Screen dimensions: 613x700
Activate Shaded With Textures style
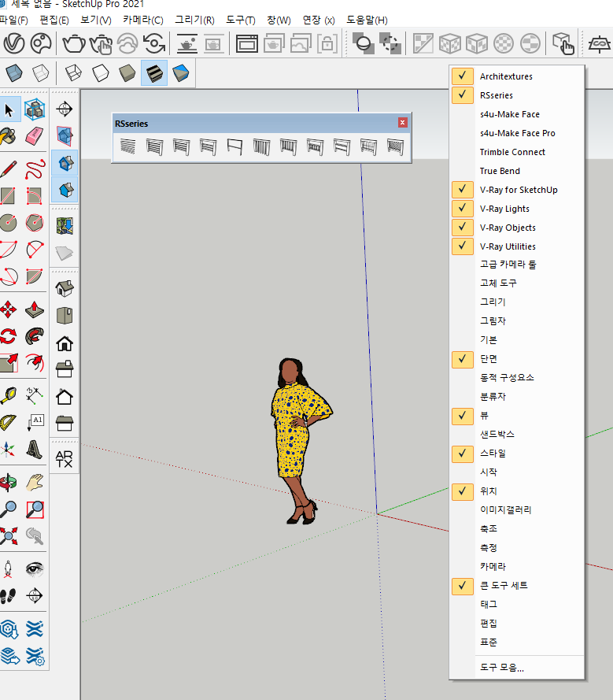point(154,72)
